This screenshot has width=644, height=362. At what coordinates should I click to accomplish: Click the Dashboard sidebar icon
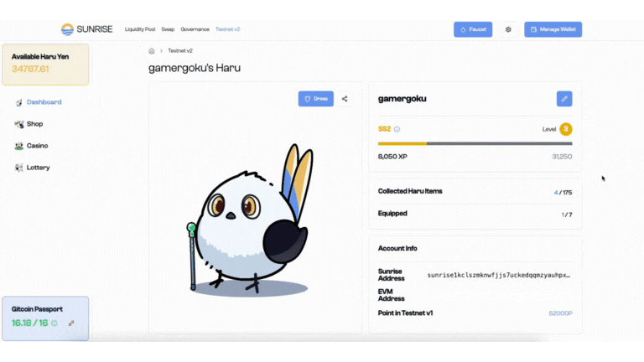19,102
